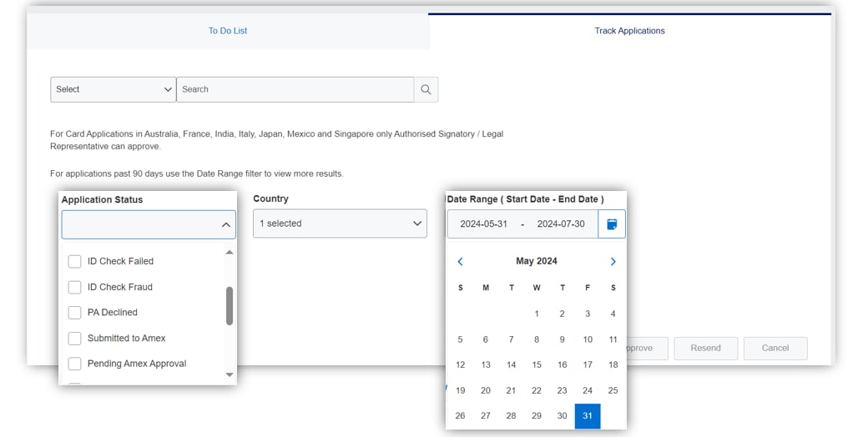This screenshot has width=868, height=437.
Task: Toggle the Pending Amex Approval checkbox
Action: click(74, 364)
